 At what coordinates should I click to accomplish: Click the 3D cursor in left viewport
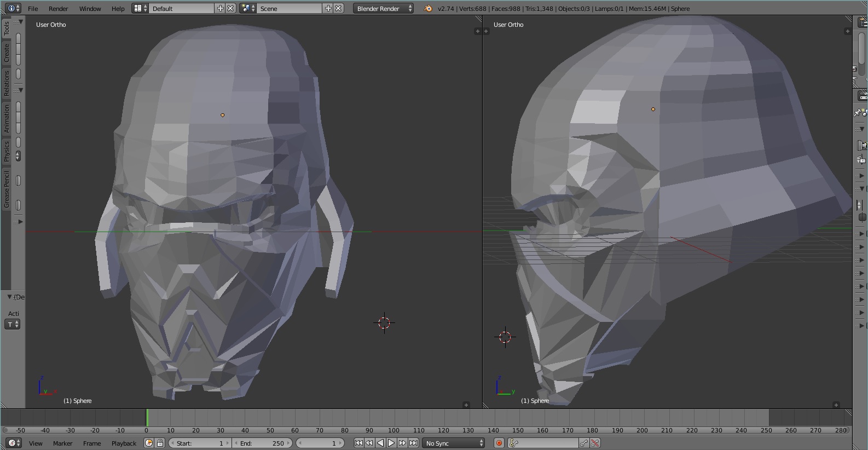click(384, 323)
